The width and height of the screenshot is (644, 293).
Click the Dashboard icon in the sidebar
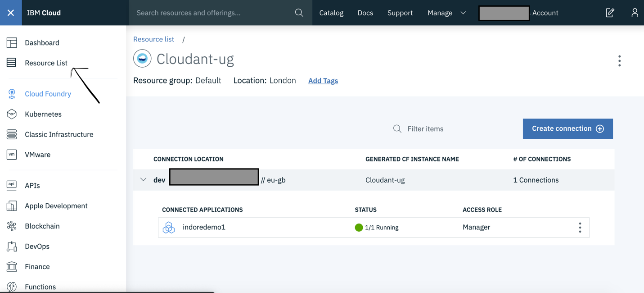[12, 43]
